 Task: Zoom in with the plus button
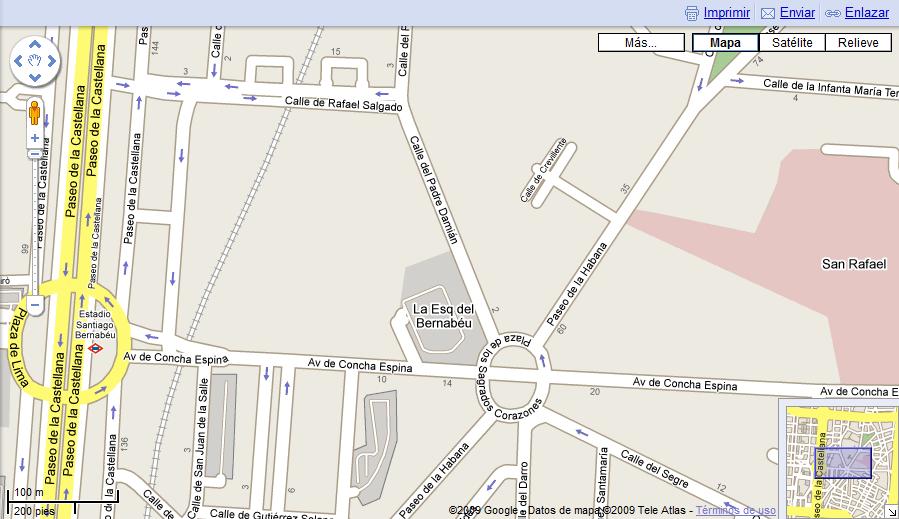35,138
